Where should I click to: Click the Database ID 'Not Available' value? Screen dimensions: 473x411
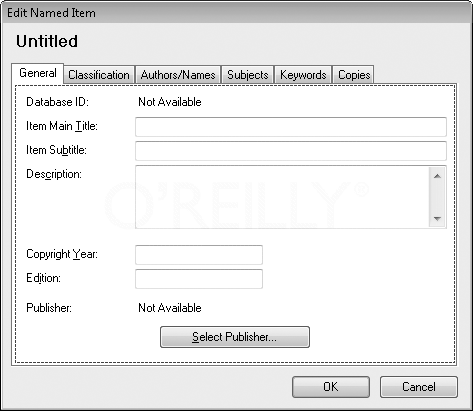tap(170, 102)
